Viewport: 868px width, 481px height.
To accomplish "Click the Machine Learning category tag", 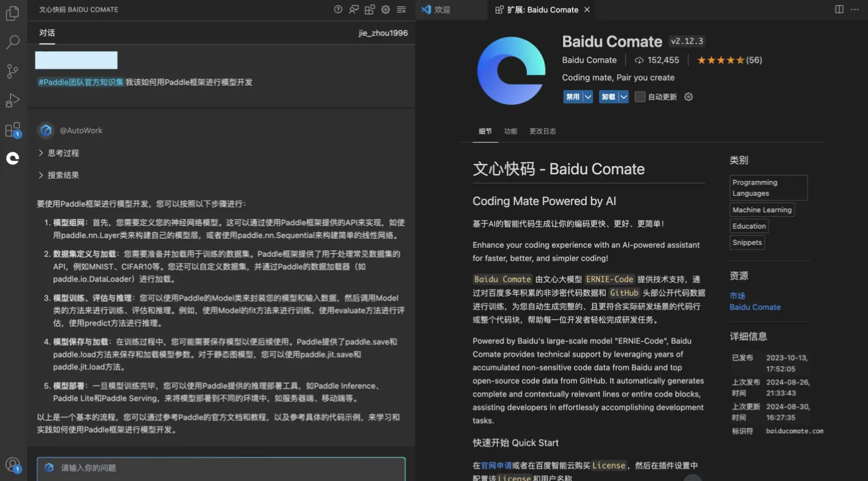I will point(762,210).
